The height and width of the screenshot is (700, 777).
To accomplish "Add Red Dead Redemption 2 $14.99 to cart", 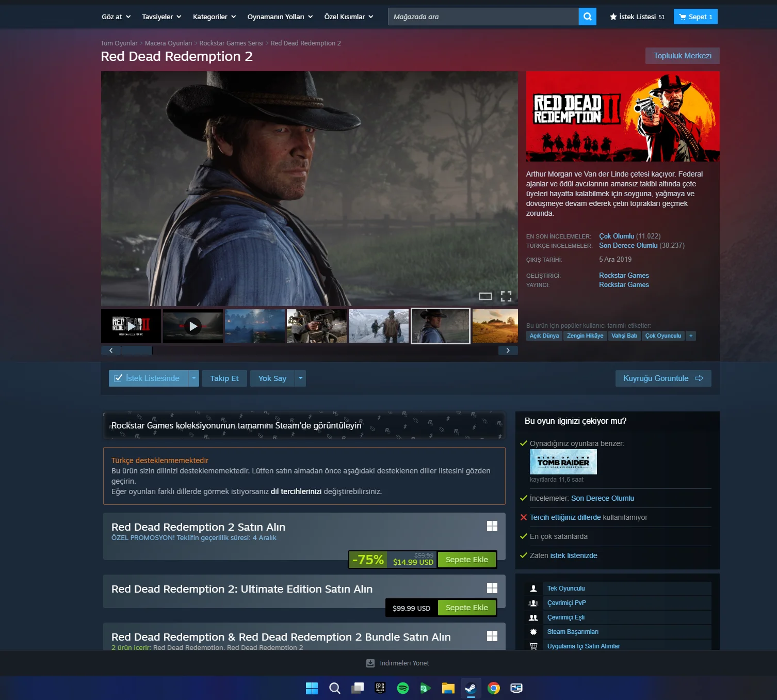I will click(467, 560).
